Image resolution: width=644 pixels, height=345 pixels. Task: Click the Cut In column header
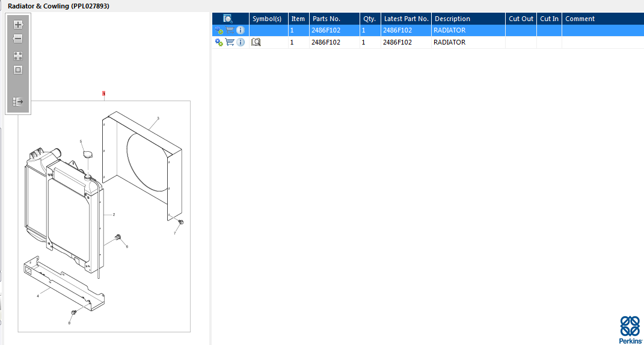[x=549, y=19]
